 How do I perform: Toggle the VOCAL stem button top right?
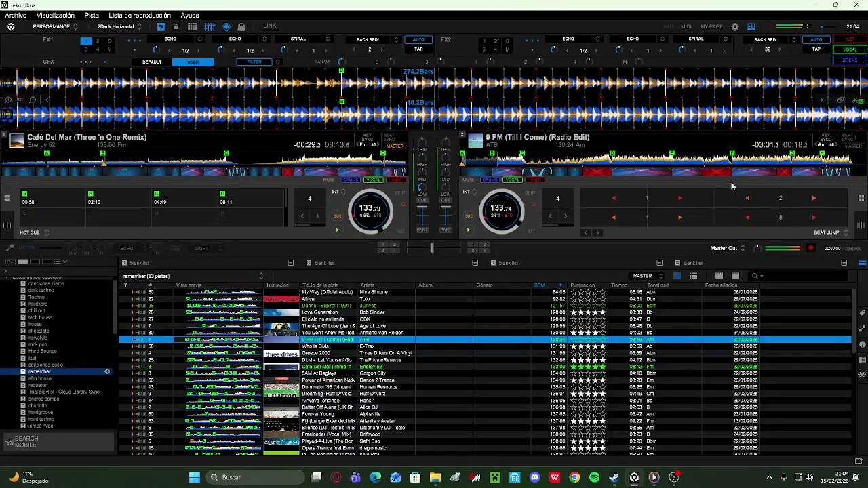coord(850,49)
